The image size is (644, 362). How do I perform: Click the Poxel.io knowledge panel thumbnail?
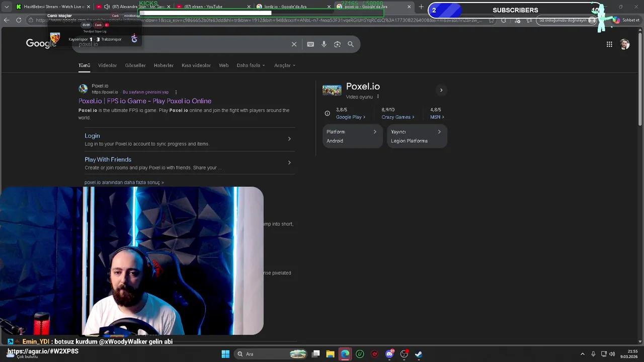[x=332, y=90]
